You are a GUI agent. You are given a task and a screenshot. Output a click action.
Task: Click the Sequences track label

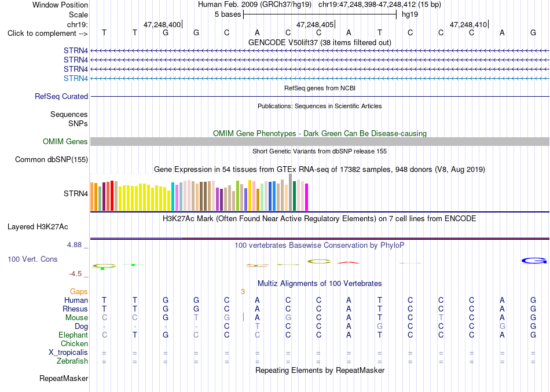69,115
